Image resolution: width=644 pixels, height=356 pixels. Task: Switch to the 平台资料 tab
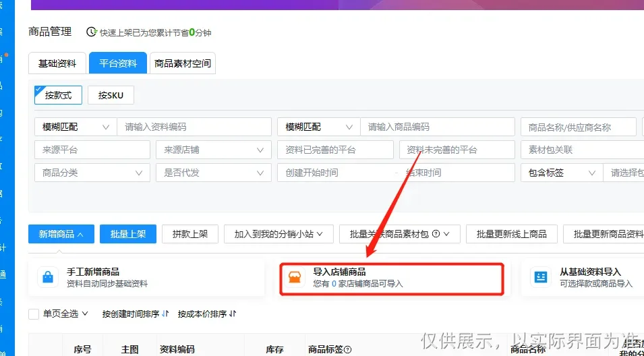(x=118, y=63)
